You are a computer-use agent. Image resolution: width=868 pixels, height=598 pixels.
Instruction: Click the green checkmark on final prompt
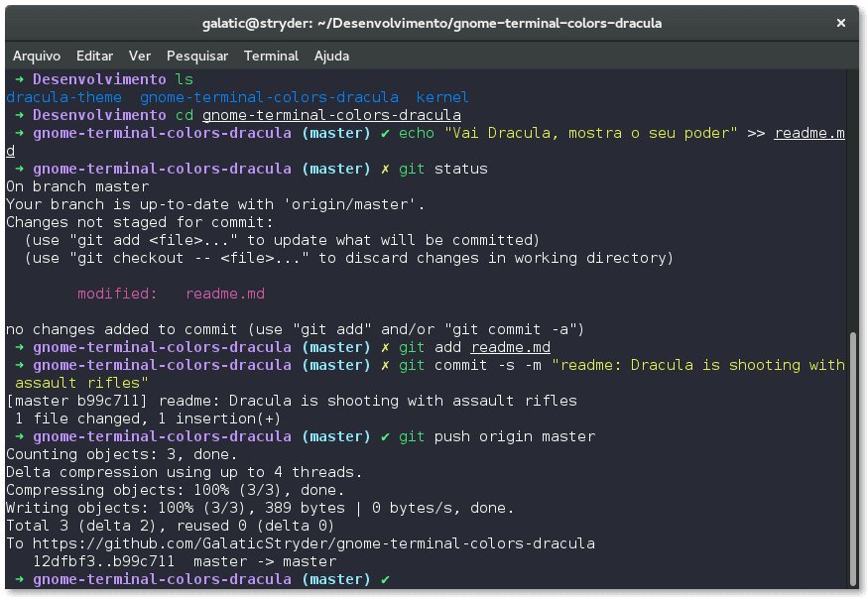pyautogui.click(x=384, y=578)
